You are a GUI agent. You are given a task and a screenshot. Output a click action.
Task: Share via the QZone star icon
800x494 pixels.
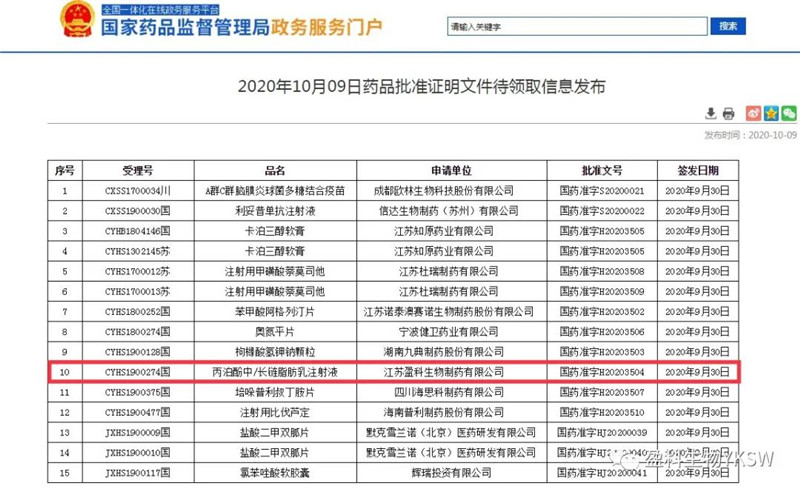pyautogui.click(x=771, y=113)
